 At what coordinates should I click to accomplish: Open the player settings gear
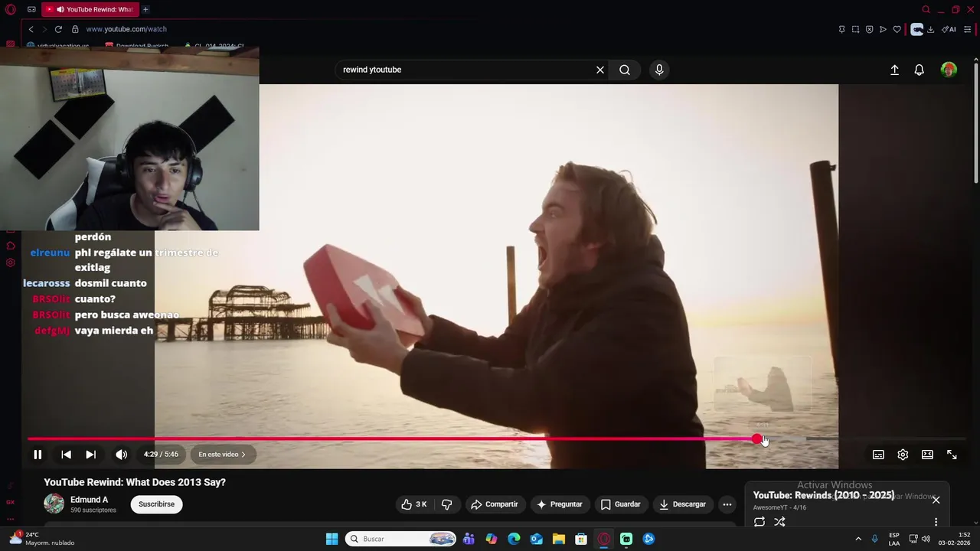903,455
